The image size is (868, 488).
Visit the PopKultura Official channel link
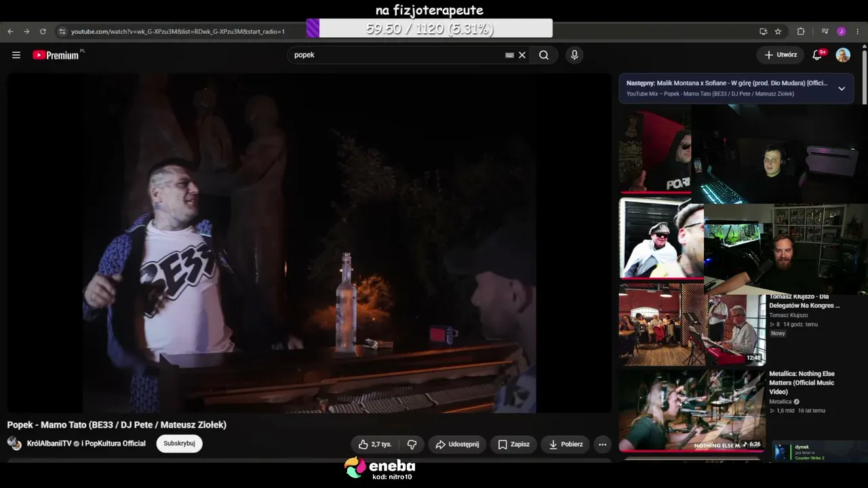(x=116, y=444)
